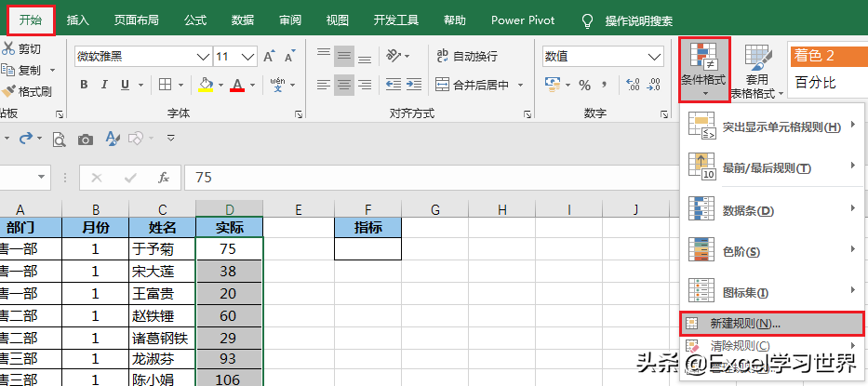868x386 pixels.
Task: Expand the font color dropdown arrow
Action: (252, 86)
